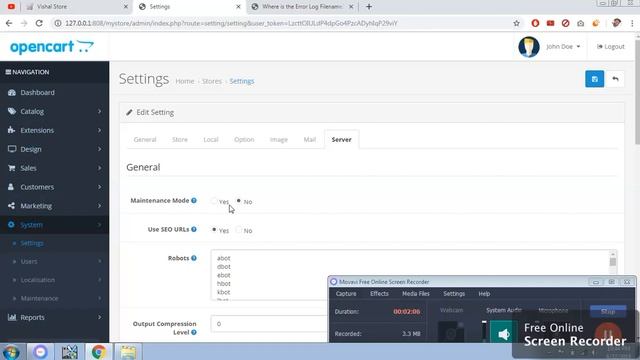Screen dimensions: 640x360
Task: Set Use SEO URLs to No
Action: pyautogui.click(x=239, y=230)
